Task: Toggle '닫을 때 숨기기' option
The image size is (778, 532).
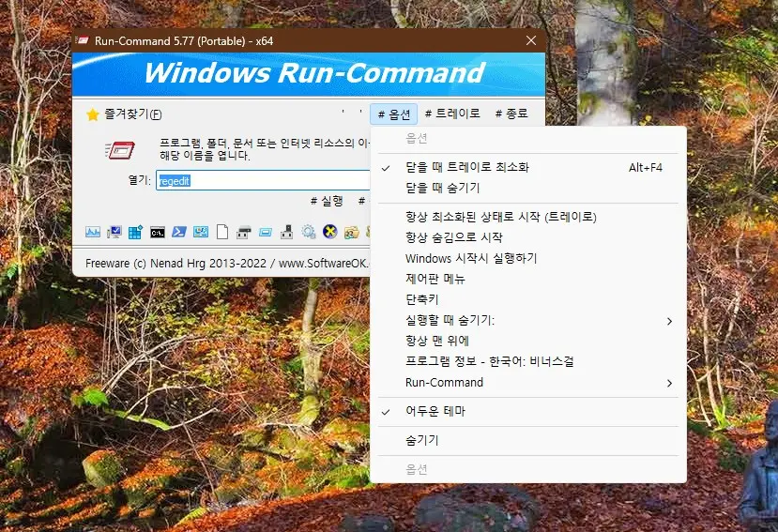Action: coord(528,188)
